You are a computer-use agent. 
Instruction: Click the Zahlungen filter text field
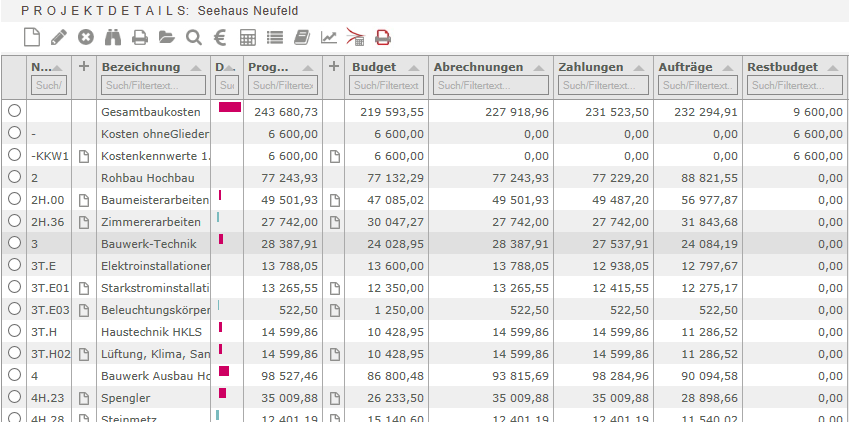pyautogui.click(x=603, y=86)
